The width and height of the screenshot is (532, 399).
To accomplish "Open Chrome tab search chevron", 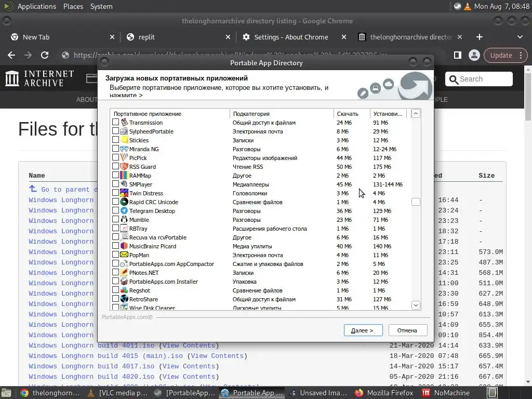I will click(x=520, y=37).
